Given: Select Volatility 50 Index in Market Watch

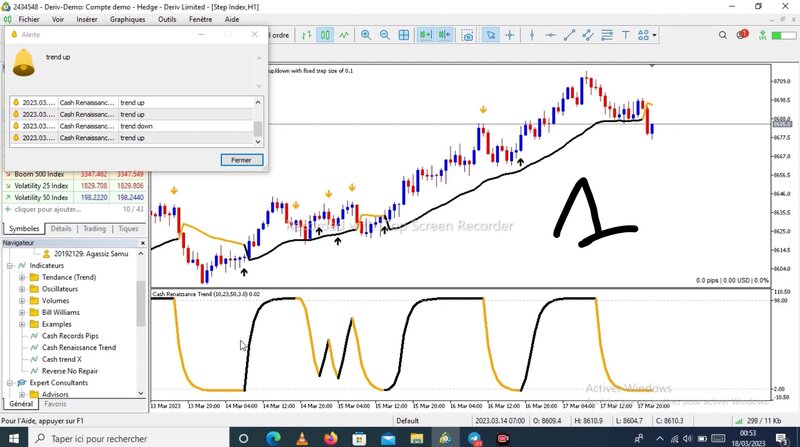Looking at the screenshot, I should point(74,197).
